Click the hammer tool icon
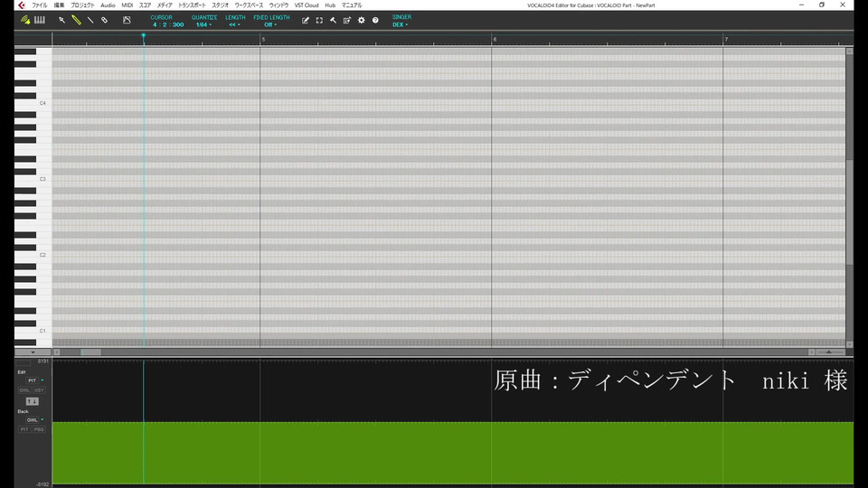 click(x=334, y=21)
